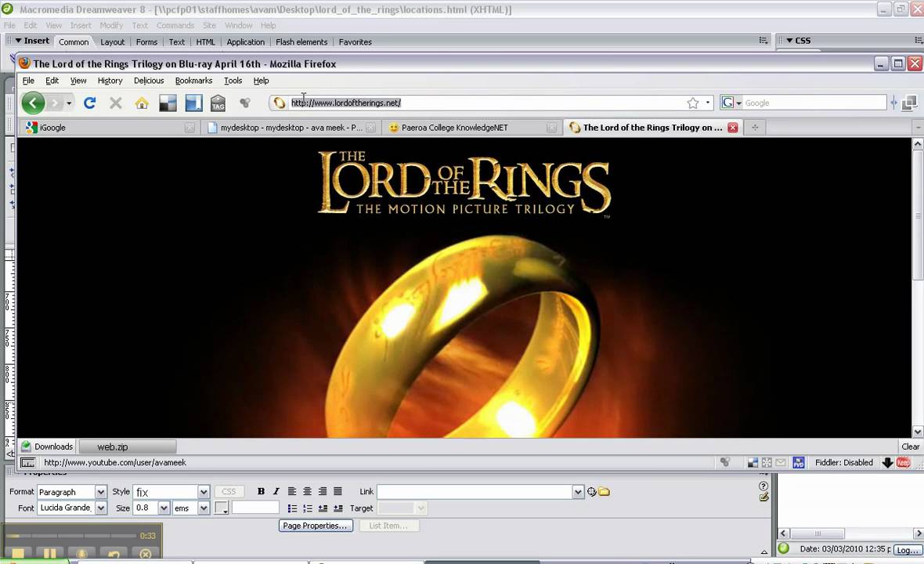Click the Log... button
Screen dimensions: 924x564
coord(906,549)
